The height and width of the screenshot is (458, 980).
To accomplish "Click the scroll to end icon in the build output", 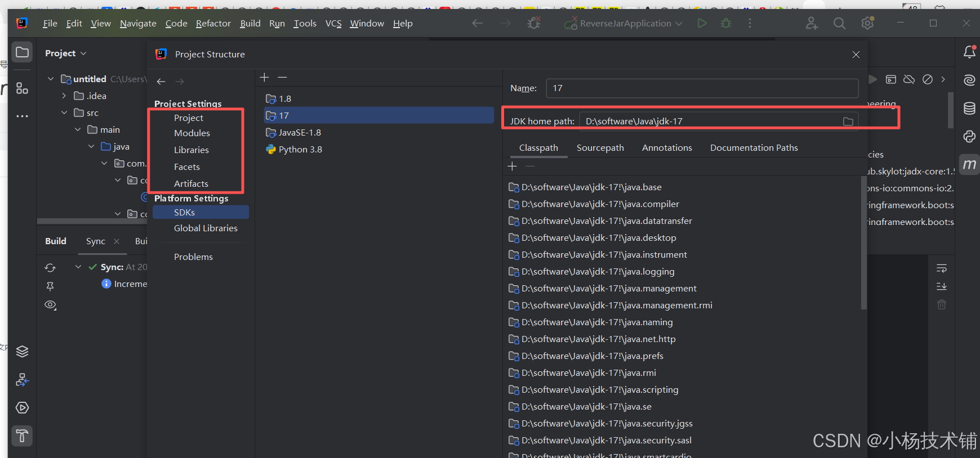I will pyautogui.click(x=942, y=286).
